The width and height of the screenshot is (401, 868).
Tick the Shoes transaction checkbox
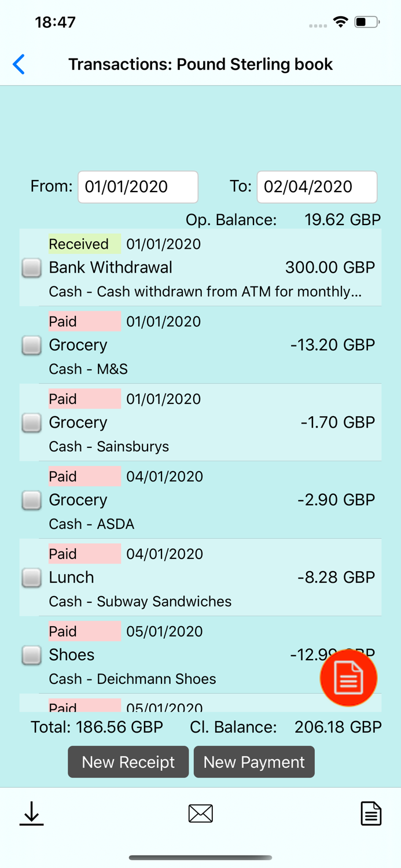coord(31,655)
